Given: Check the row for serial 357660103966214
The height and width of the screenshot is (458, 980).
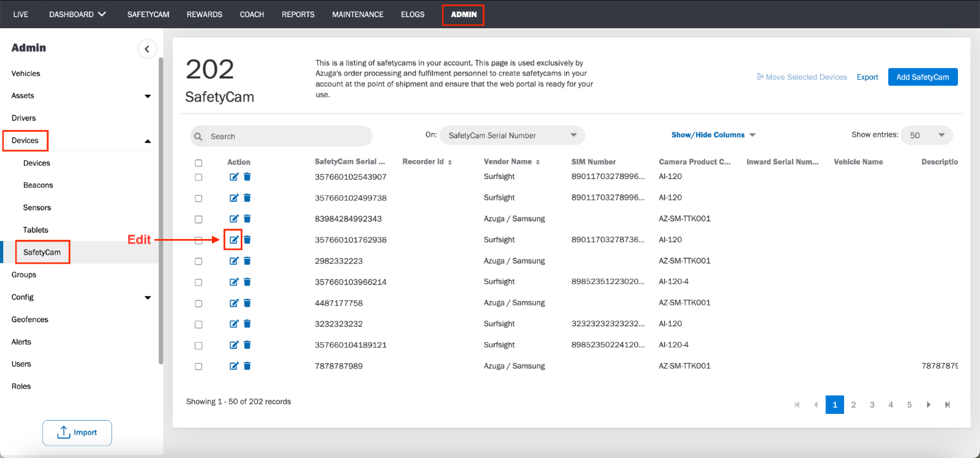Looking at the screenshot, I should coord(198,283).
